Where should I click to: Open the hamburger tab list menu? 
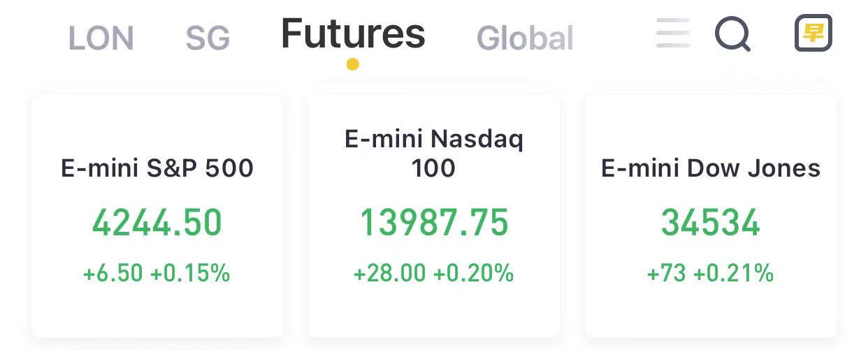(x=673, y=33)
